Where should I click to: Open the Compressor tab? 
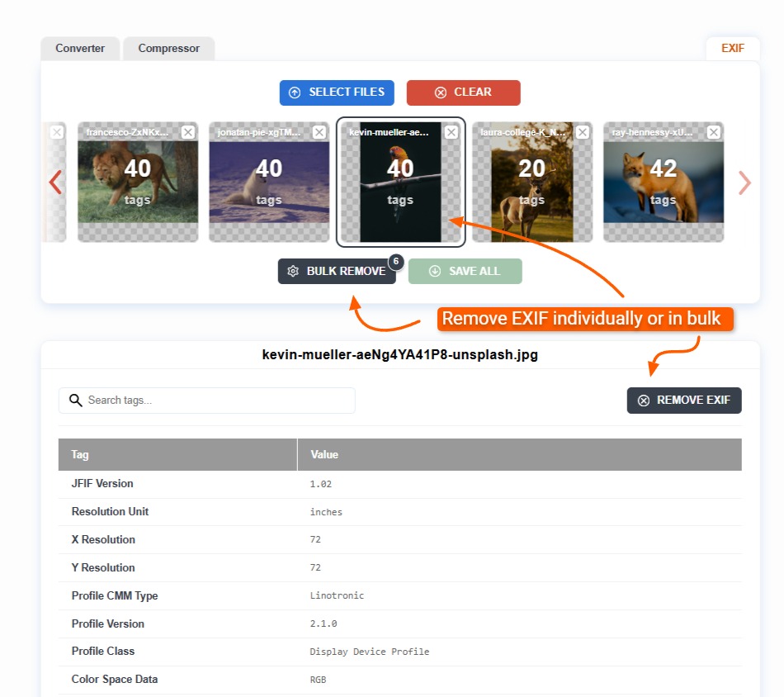[x=168, y=49]
